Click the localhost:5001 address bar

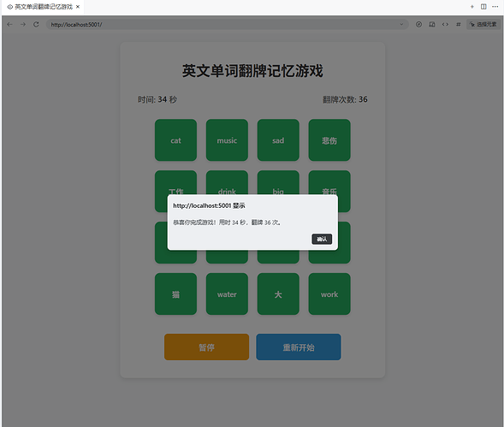228,25
